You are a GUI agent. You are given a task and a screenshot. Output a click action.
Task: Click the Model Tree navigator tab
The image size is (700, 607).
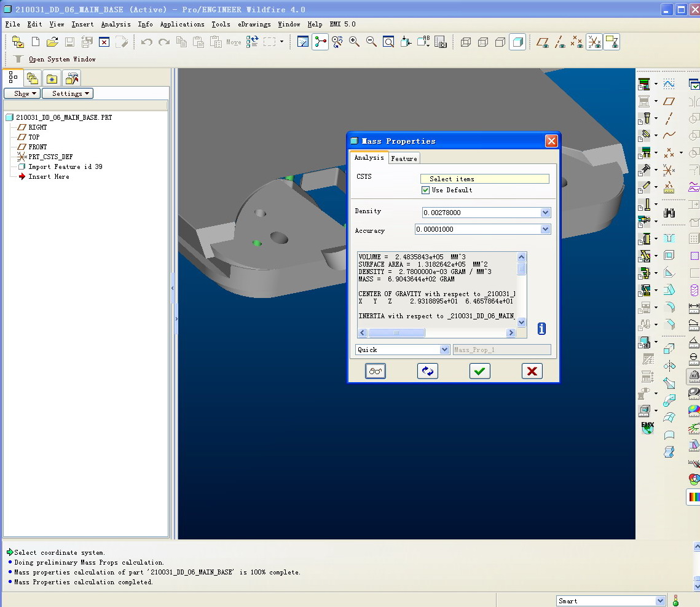coord(13,77)
